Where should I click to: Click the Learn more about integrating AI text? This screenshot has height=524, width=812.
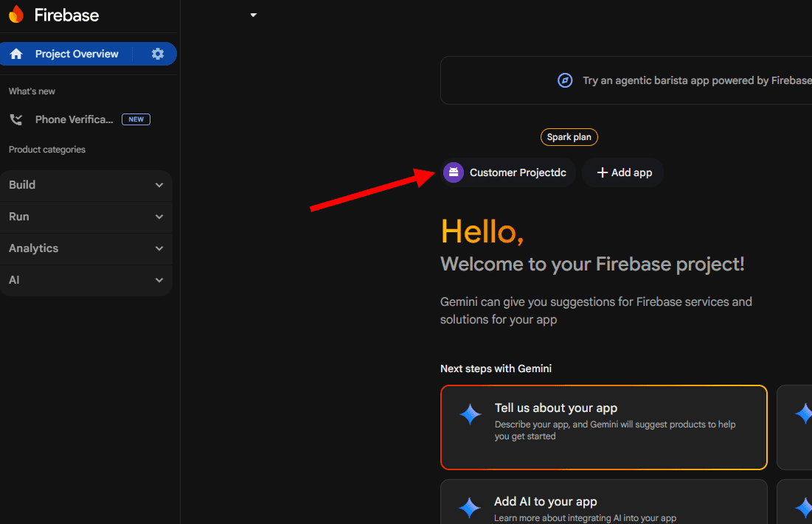tap(585, 518)
